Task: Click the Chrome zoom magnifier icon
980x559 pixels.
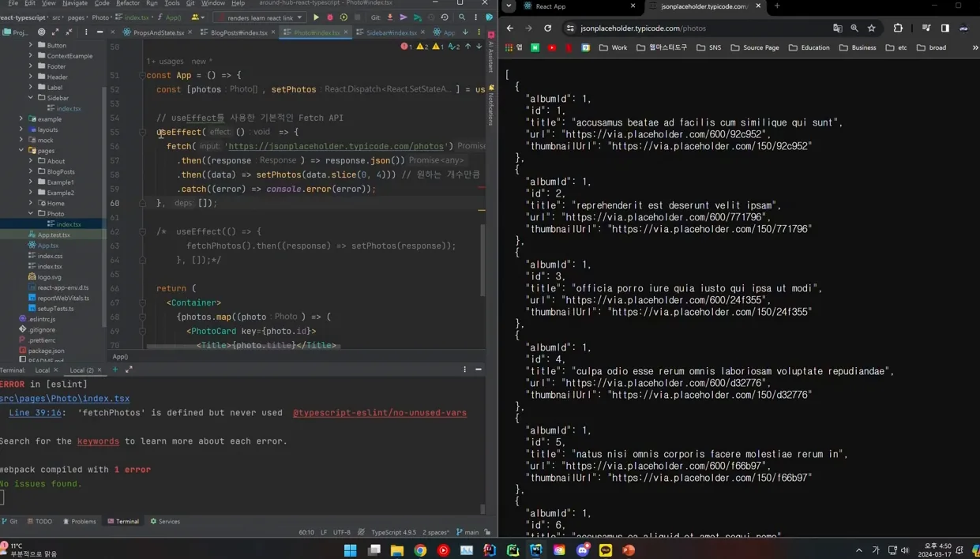Action: 854,28
